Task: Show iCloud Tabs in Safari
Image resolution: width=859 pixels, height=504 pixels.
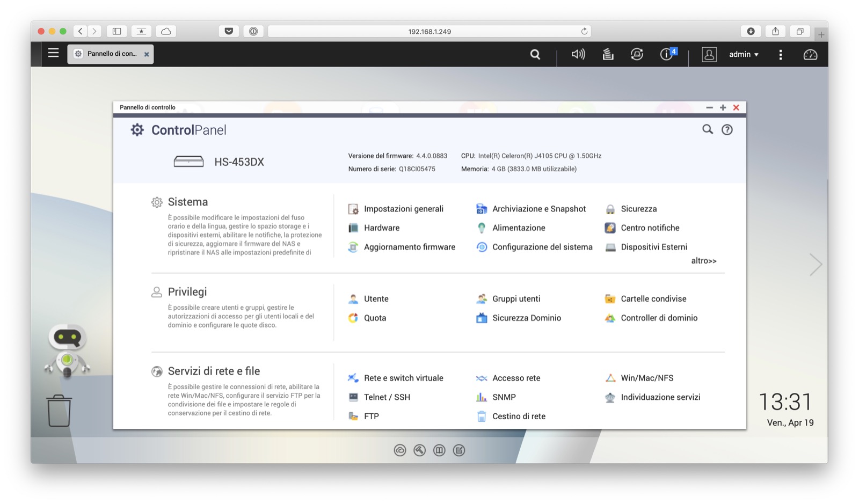Action: point(166,31)
